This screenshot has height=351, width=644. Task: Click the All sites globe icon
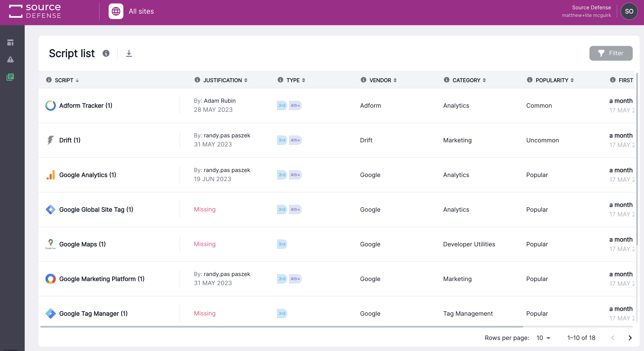point(116,11)
